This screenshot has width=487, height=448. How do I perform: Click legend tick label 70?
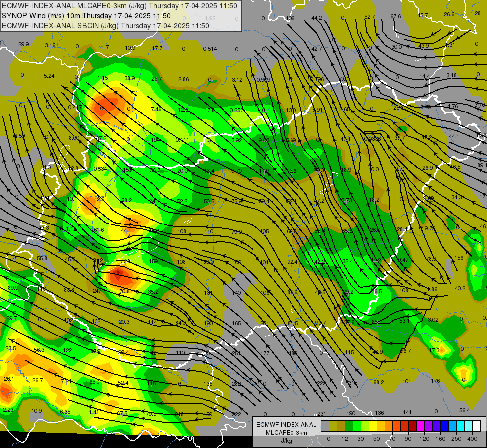[392, 439]
